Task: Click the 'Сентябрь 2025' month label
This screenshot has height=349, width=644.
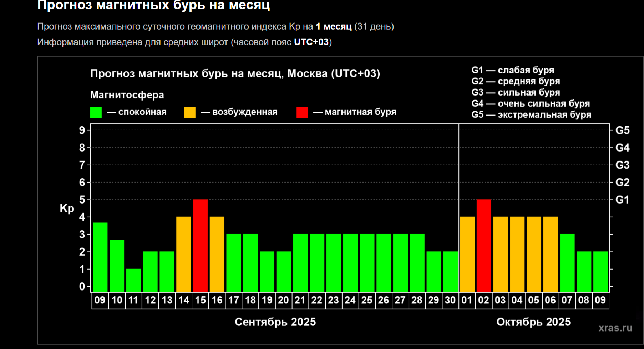Action: click(x=275, y=322)
